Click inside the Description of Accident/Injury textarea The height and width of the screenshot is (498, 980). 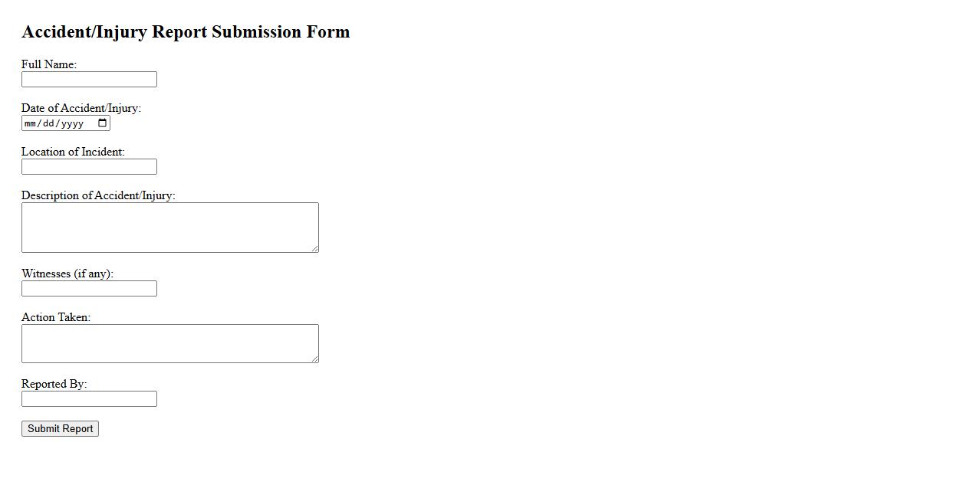pyautogui.click(x=169, y=228)
